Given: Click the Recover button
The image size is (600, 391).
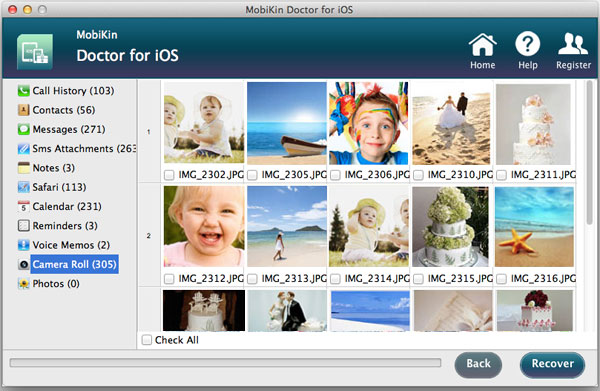Looking at the screenshot, I should click(552, 364).
